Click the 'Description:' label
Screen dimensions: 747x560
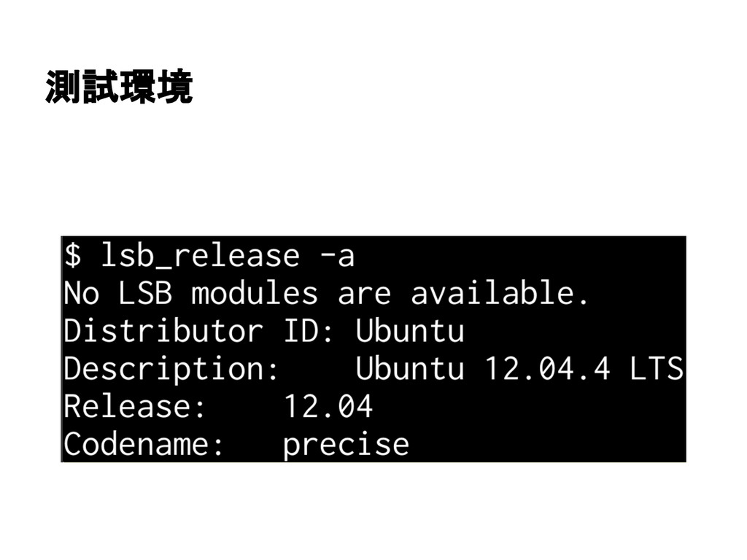tap(171, 369)
